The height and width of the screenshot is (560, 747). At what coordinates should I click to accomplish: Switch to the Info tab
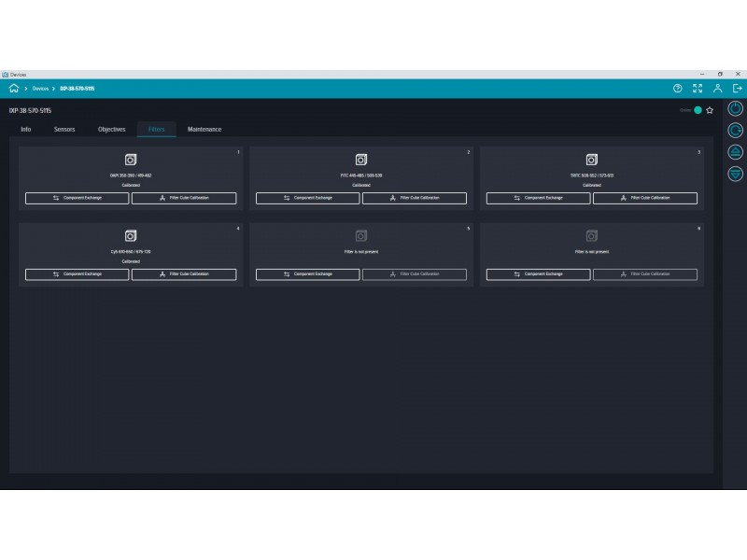click(x=26, y=129)
